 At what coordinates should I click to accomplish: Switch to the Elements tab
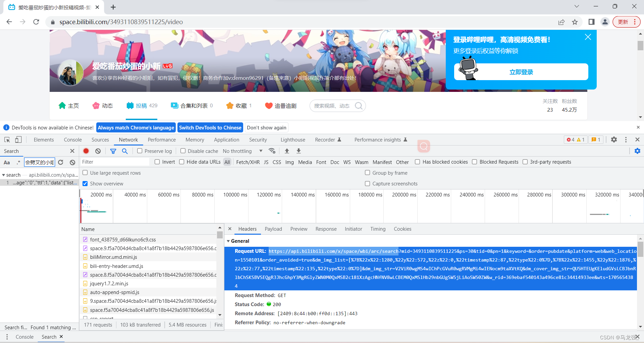pyautogui.click(x=44, y=140)
